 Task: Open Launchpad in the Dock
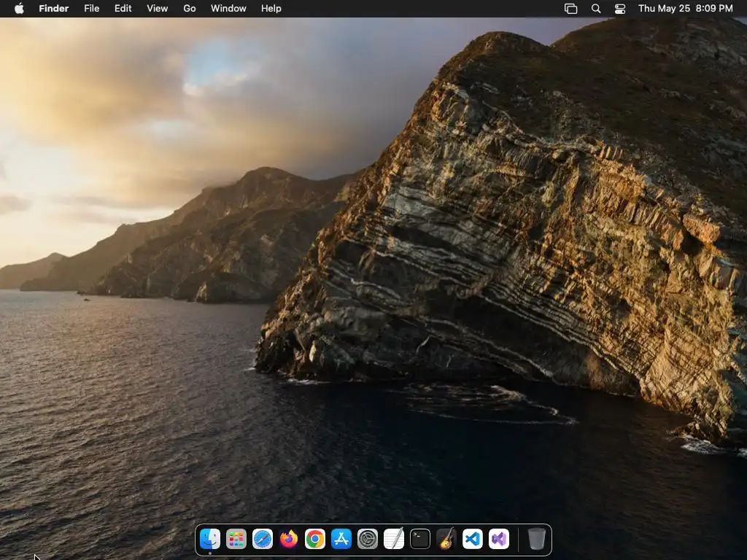pyautogui.click(x=236, y=539)
